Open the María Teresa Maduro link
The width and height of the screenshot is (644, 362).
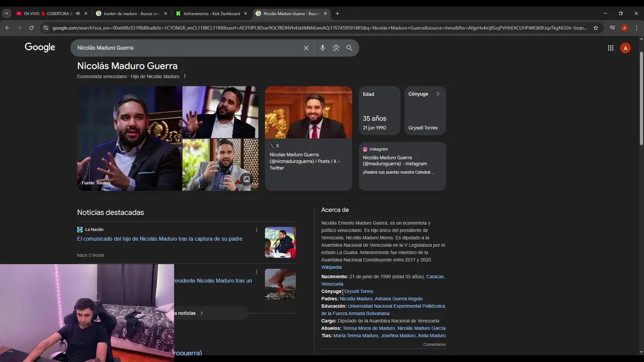tap(356, 336)
